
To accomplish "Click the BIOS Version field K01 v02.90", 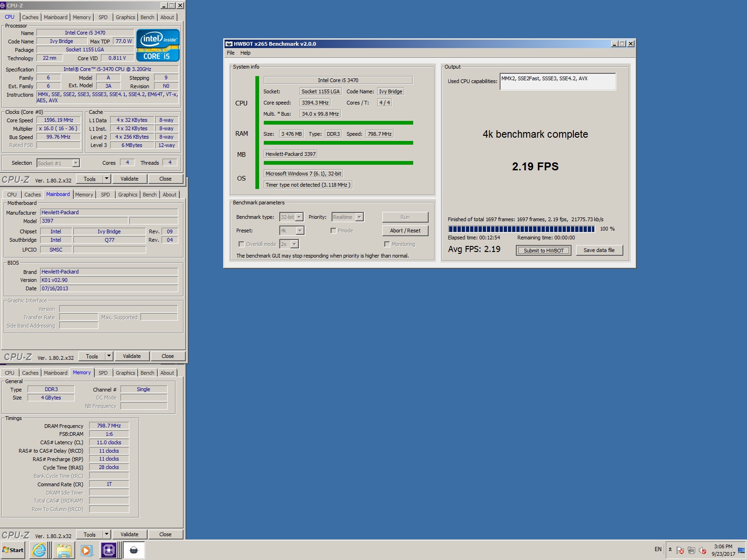I will pos(109,280).
